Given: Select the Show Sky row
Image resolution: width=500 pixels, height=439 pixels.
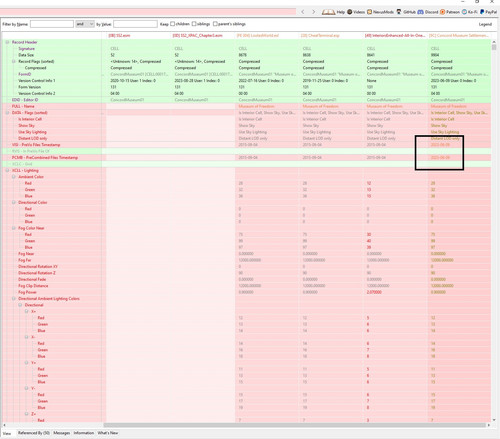Looking at the screenshot, I should [246, 126].
